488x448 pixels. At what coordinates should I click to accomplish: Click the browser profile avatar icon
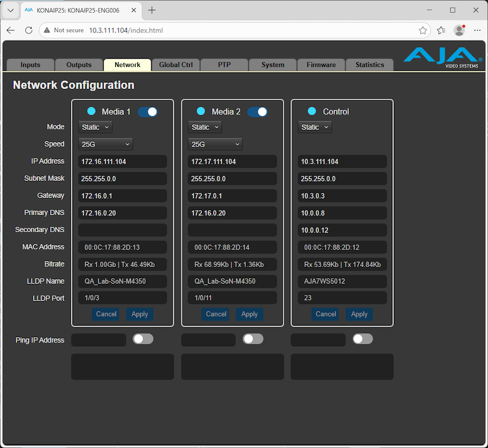tap(459, 30)
